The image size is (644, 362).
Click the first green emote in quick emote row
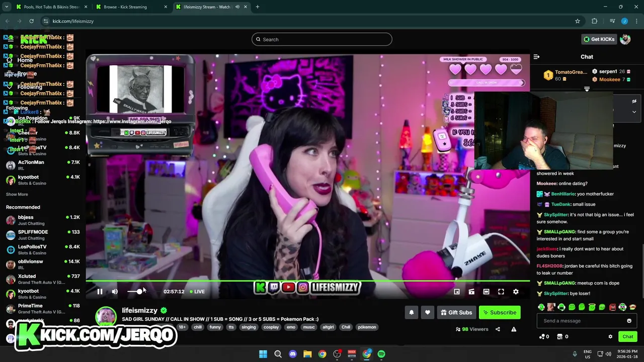tap(541, 307)
